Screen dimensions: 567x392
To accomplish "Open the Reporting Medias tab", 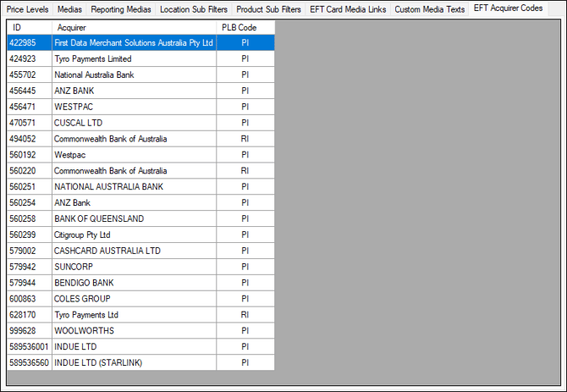I will [121, 9].
